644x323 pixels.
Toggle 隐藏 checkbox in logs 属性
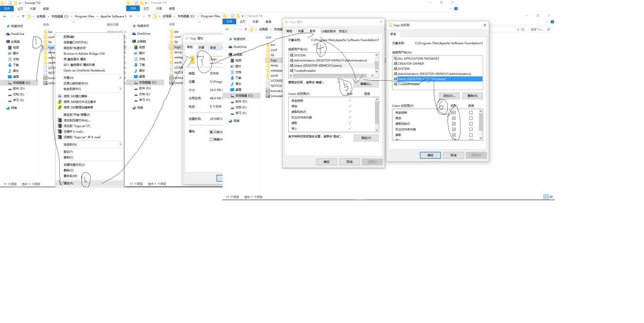click(x=211, y=139)
